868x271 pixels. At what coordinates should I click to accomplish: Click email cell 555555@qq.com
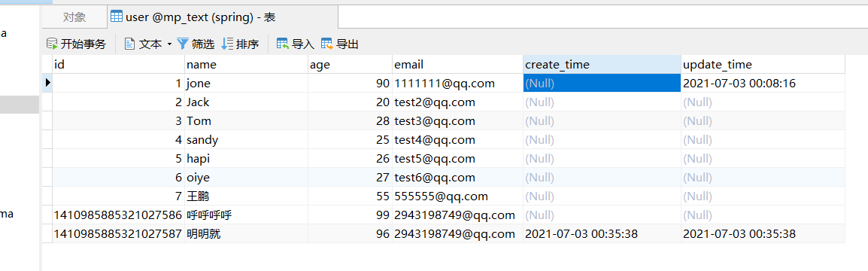[457, 196]
